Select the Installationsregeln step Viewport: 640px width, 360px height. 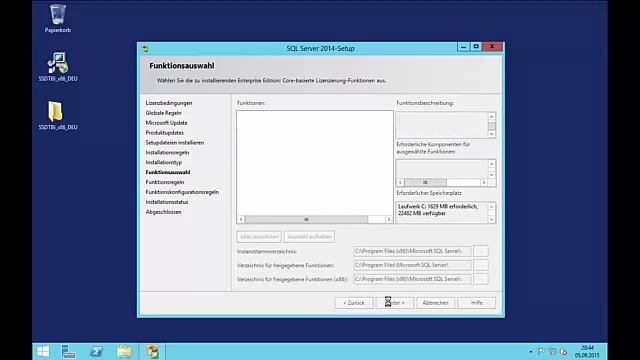(x=167, y=152)
